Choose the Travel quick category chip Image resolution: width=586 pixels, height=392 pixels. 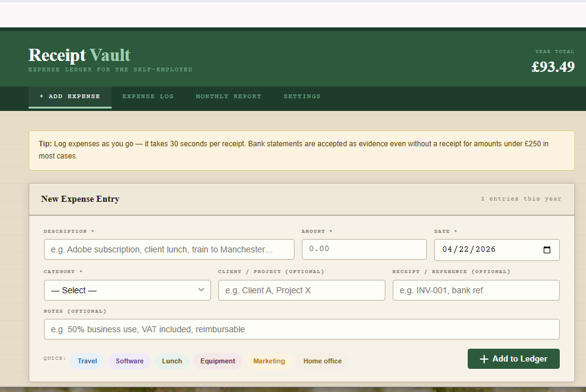coord(87,361)
